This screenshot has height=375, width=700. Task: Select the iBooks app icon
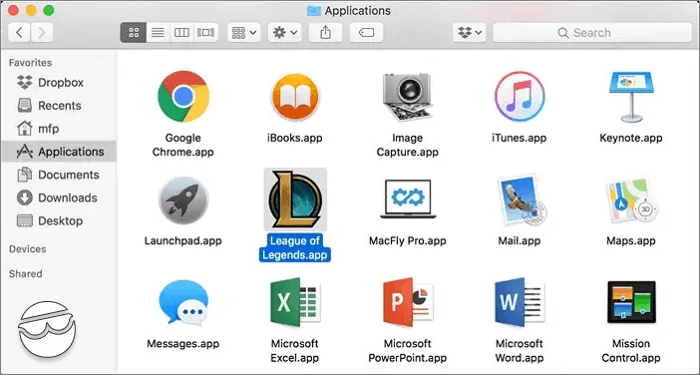click(295, 97)
